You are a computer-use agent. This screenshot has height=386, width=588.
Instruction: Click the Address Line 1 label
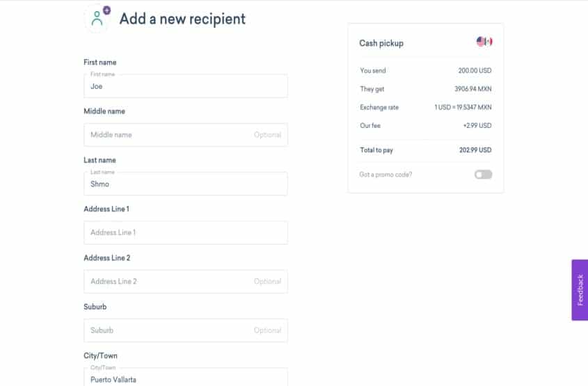[106, 209]
